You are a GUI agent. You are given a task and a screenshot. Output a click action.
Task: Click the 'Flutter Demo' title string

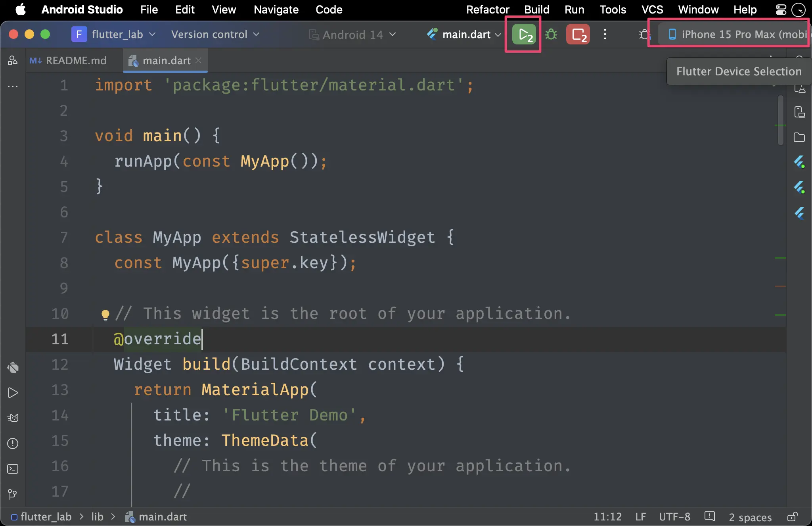[x=289, y=415]
